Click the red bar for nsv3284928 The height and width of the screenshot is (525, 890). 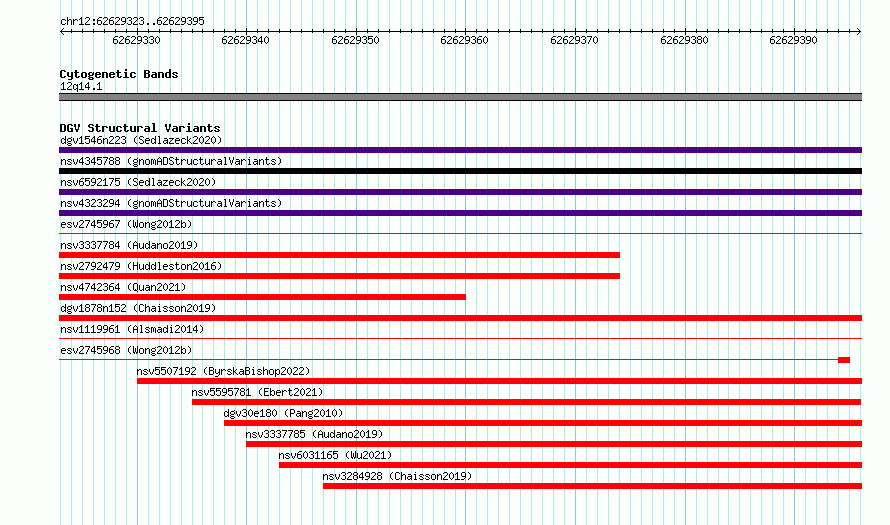coord(593,486)
